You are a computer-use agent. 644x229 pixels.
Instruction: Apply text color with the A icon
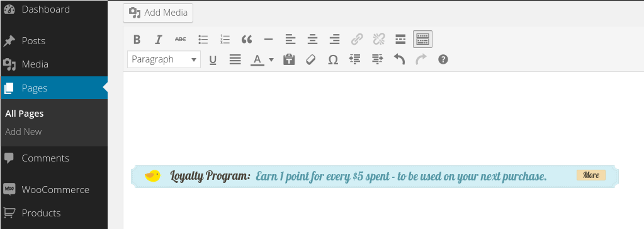(x=257, y=60)
